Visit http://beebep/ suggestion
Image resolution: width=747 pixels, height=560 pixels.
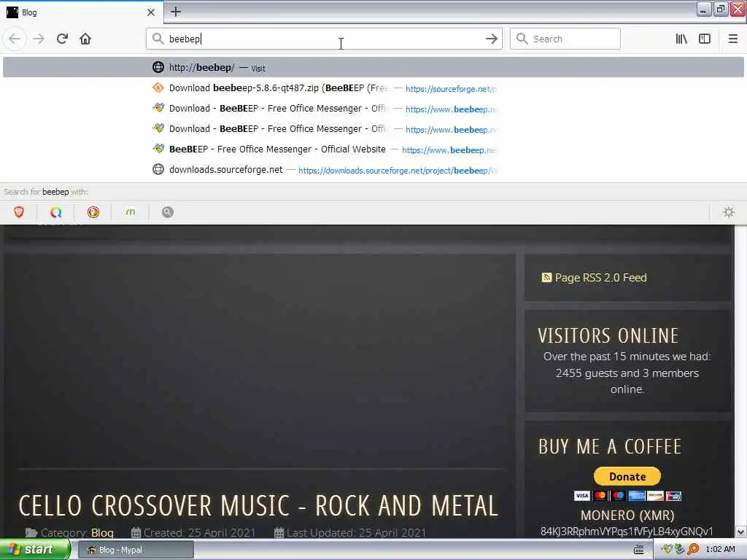[373, 67]
